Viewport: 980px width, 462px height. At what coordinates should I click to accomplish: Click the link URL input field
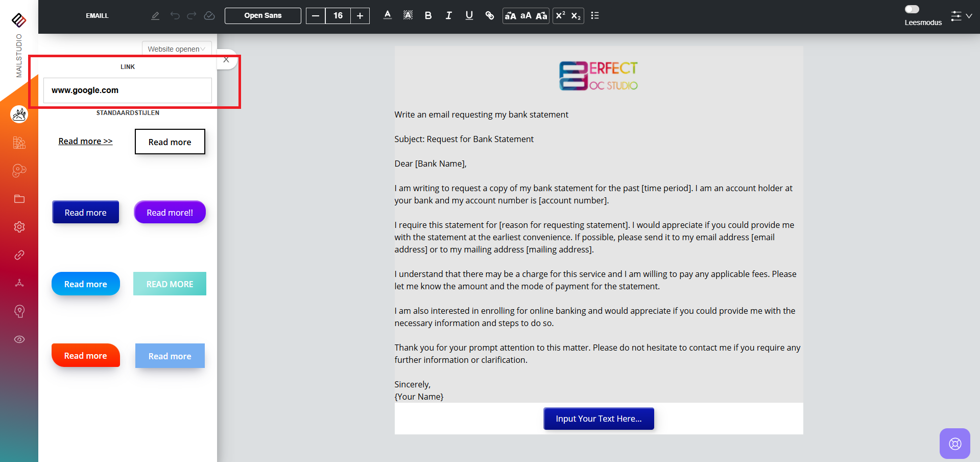(128, 90)
